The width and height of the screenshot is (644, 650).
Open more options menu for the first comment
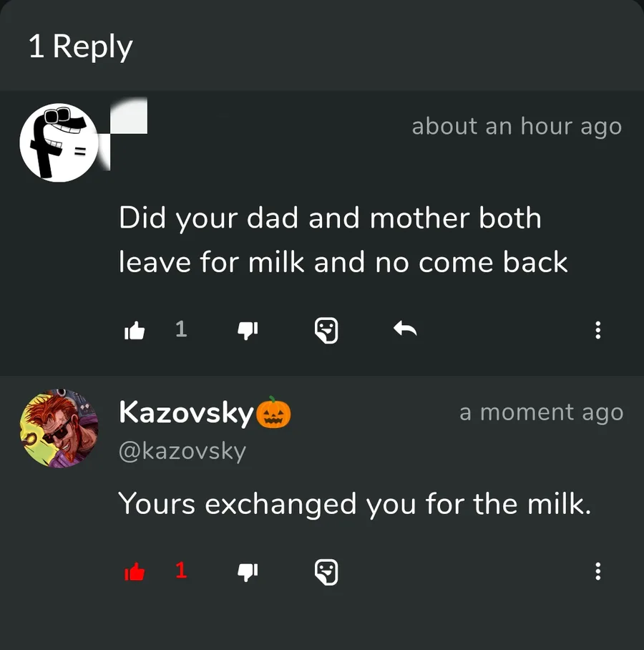click(597, 330)
